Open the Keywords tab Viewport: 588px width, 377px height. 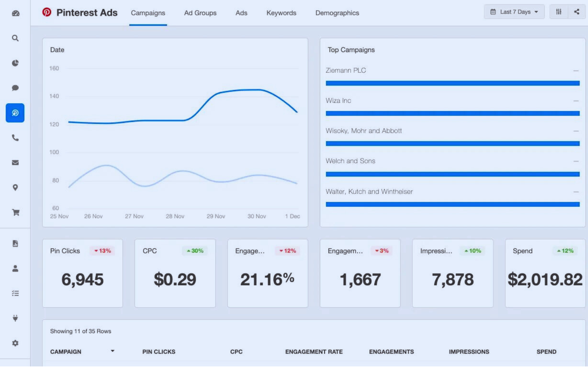coord(281,13)
